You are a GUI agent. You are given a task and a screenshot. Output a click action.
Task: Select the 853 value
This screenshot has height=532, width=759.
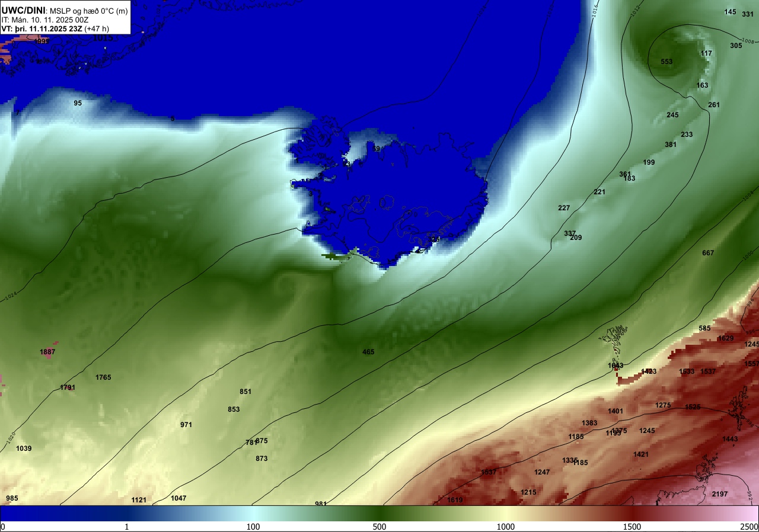pos(234,409)
